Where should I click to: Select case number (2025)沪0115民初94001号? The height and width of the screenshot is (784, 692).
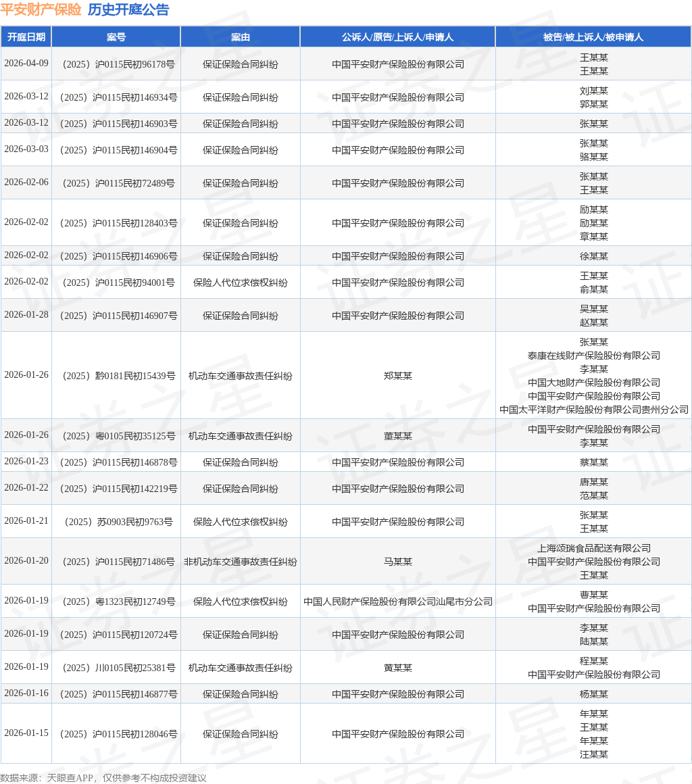pos(118,283)
